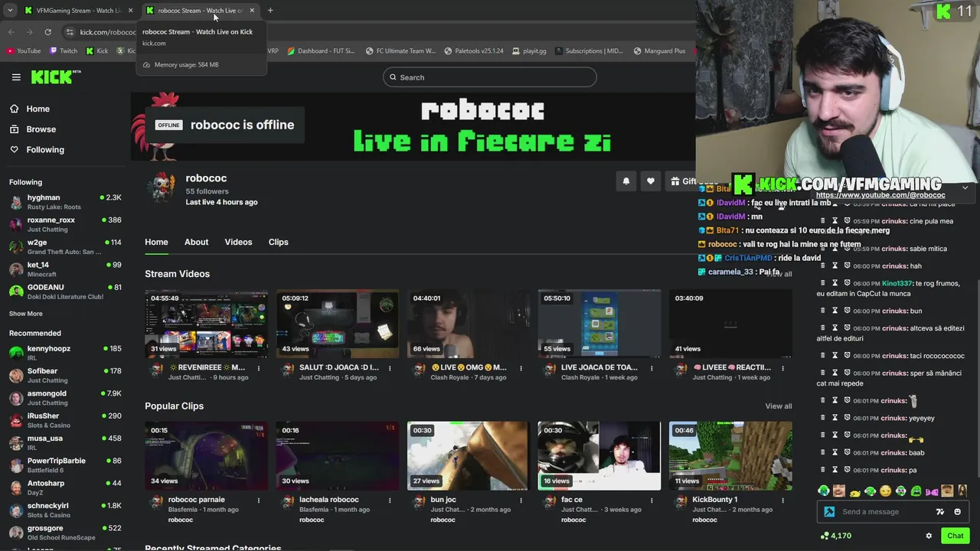Open options menu for LIVE JOACA DE TOA video
980x551 pixels.
(652, 368)
